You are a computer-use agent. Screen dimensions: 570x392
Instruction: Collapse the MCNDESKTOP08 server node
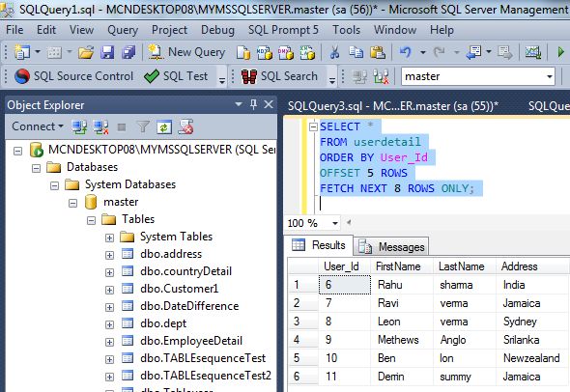(17, 151)
